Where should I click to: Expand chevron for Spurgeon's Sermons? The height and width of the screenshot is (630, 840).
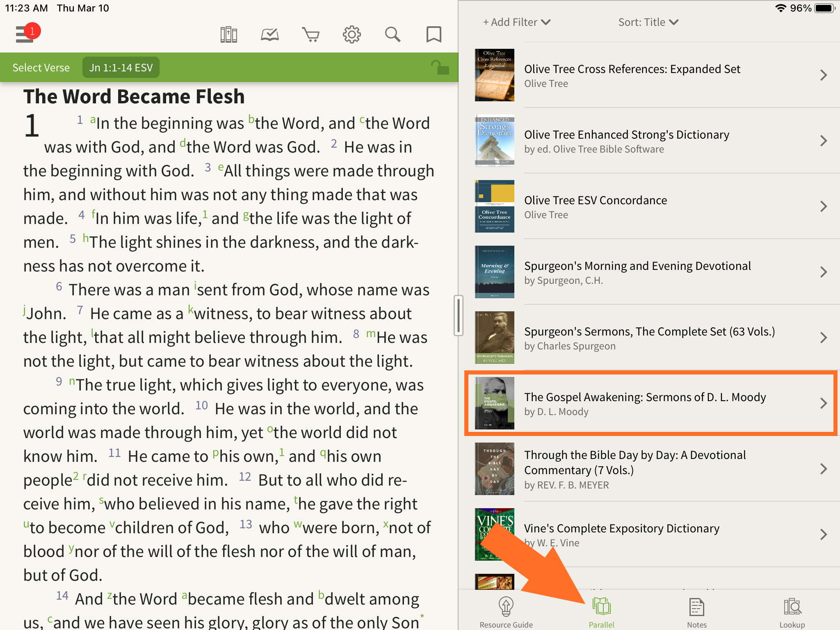point(823,338)
